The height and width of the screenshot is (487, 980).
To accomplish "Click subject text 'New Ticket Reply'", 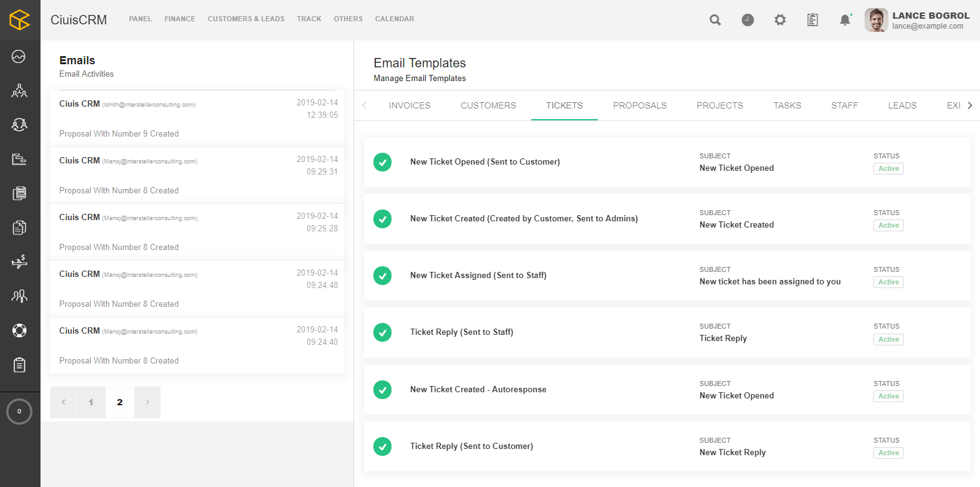I will pos(733,452).
